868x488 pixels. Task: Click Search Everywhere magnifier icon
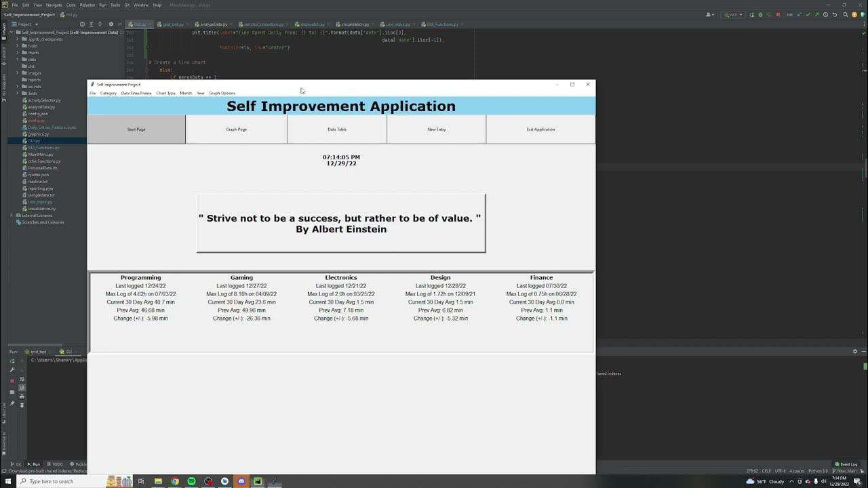pyautogui.click(x=847, y=14)
